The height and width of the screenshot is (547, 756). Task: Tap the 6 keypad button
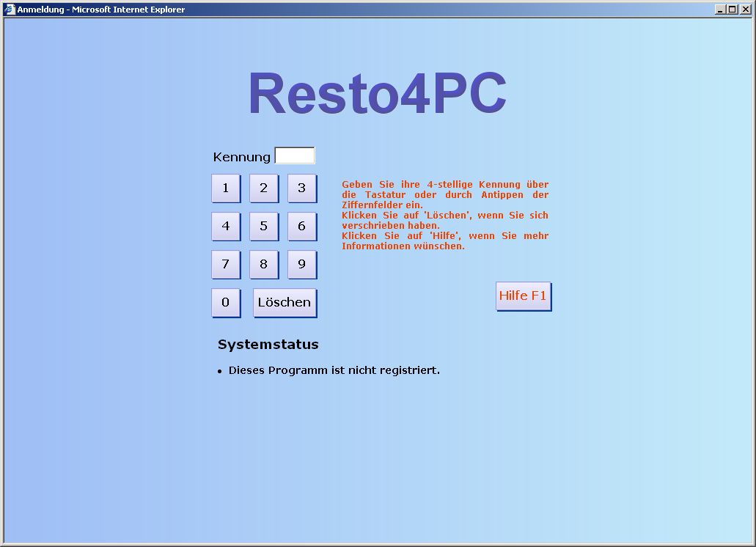[301, 227]
